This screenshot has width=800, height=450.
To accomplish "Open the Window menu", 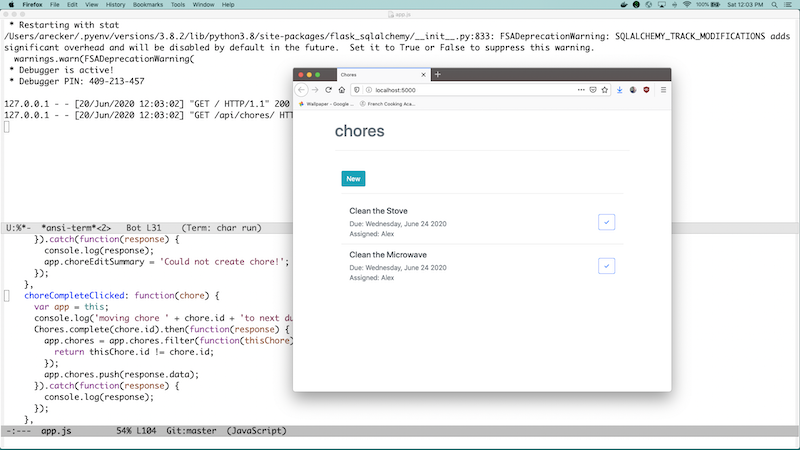I will 203,5.
